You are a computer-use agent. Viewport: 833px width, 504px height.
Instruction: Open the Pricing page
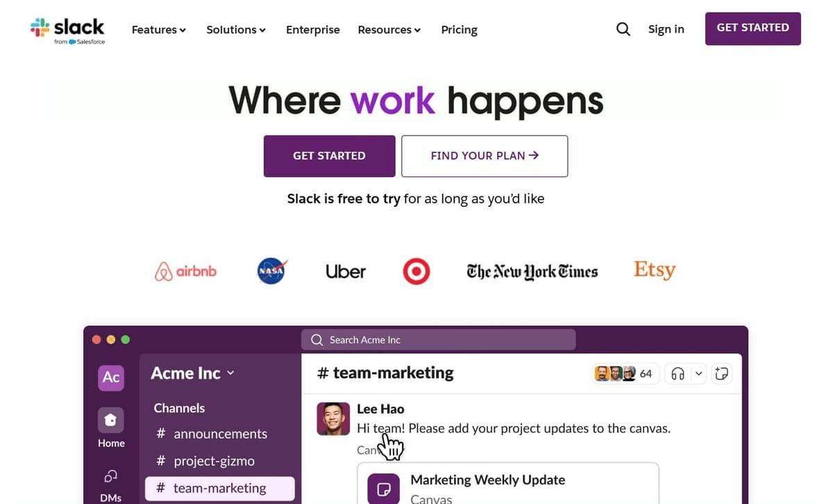459,30
